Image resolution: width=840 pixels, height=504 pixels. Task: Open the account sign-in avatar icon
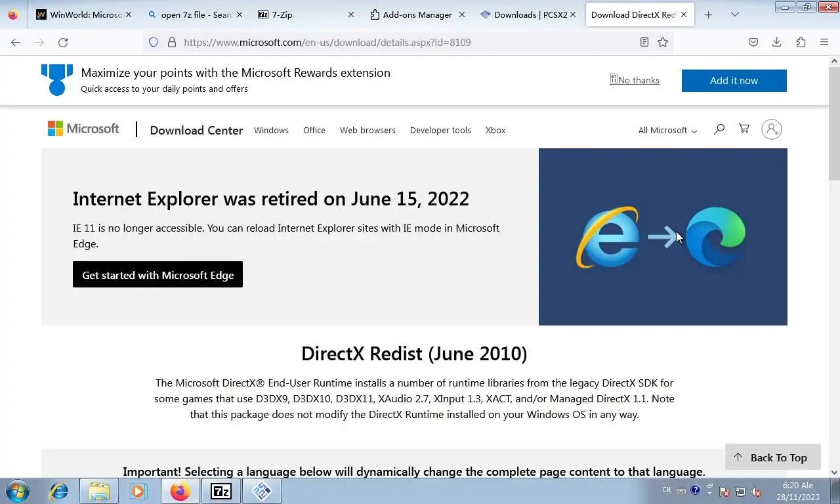coord(772,129)
